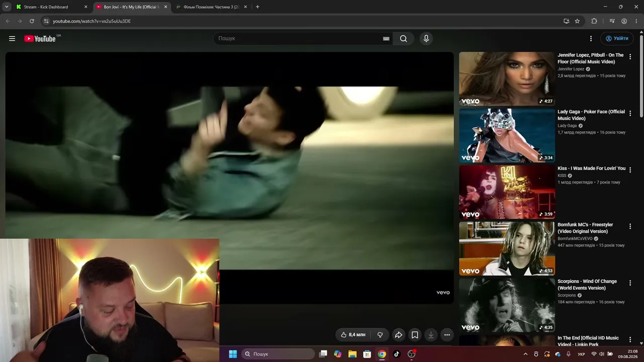
Task: Click the download arrow icon under the video
Action: pos(431,335)
